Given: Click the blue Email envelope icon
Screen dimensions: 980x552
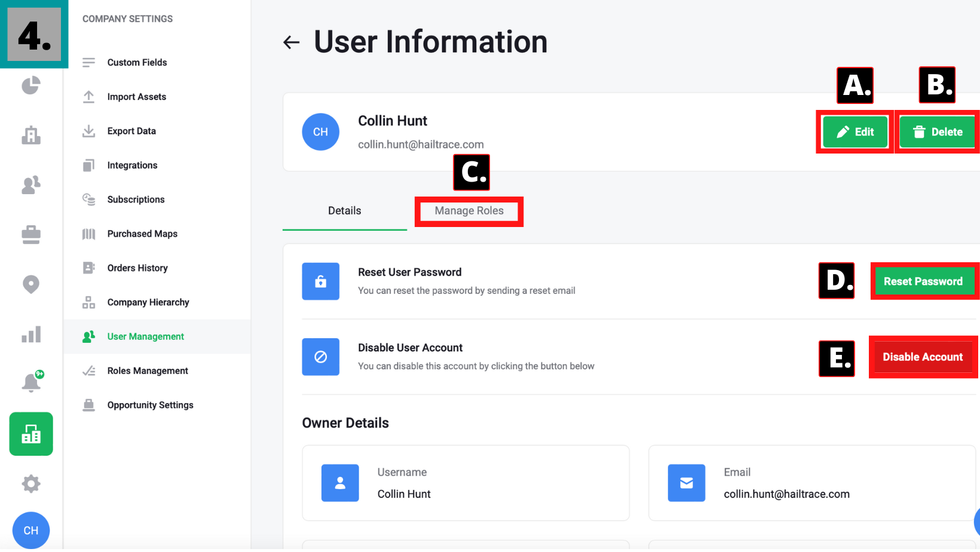Looking at the screenshot, I should coord(686,483).
